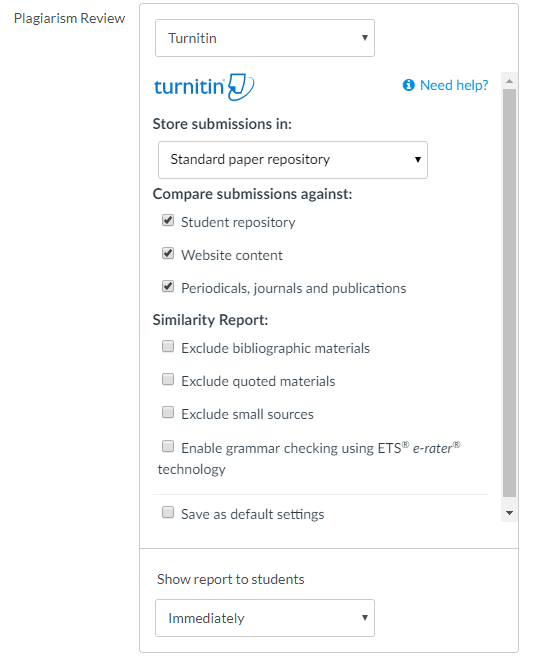Click the Similarity Report: heading

210,320
